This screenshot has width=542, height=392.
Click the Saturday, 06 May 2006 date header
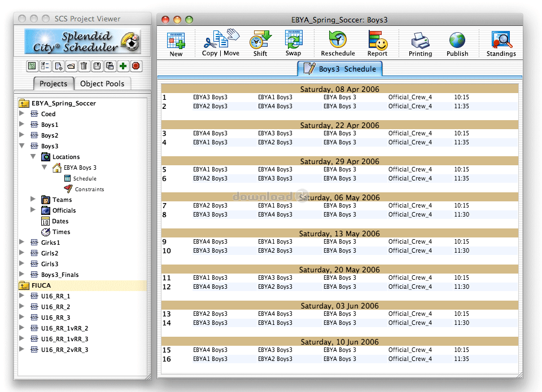pos(340,197)
